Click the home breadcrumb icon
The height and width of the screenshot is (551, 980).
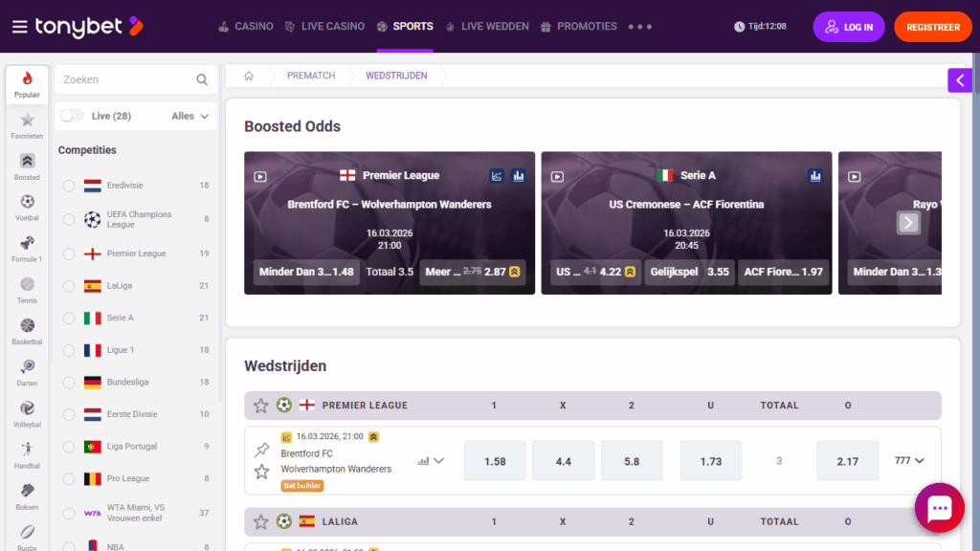point(250,76)
